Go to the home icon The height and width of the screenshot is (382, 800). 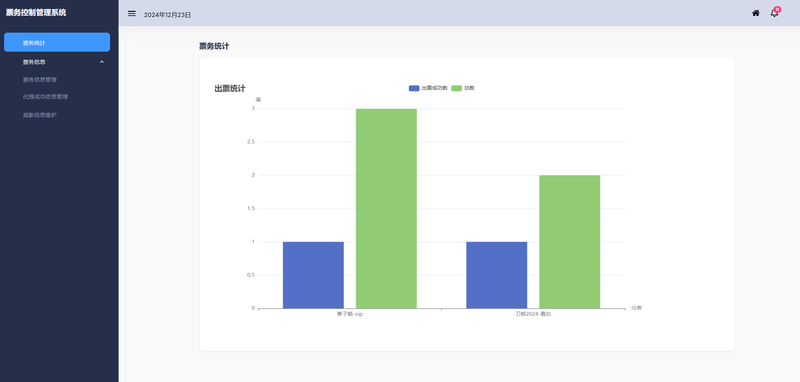[756, 13]
